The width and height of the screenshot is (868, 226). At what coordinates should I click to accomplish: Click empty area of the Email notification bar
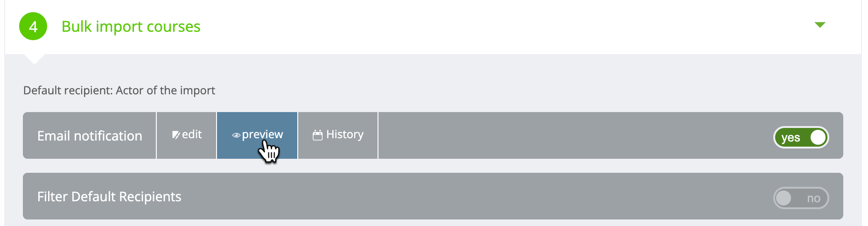[574, 135]
